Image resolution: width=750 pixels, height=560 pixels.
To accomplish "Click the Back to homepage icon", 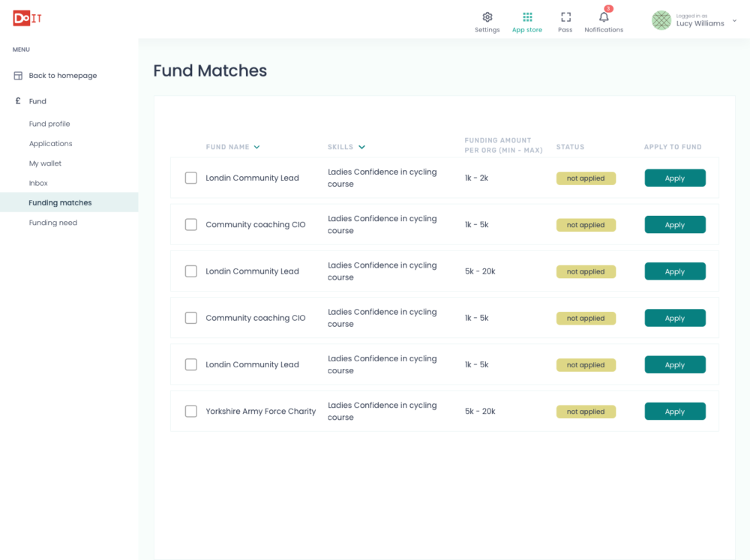I will [18, 76].
